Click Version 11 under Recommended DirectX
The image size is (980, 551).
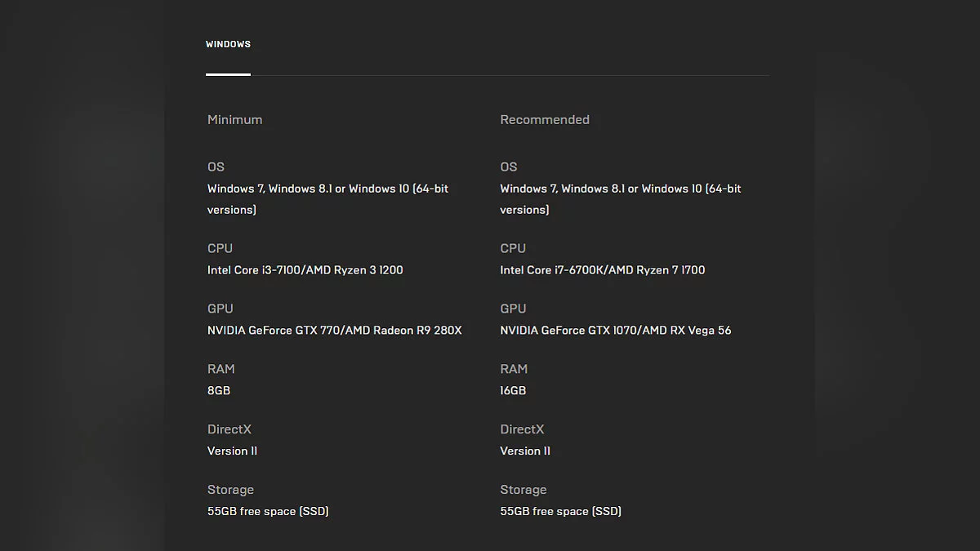pos(525,451)
